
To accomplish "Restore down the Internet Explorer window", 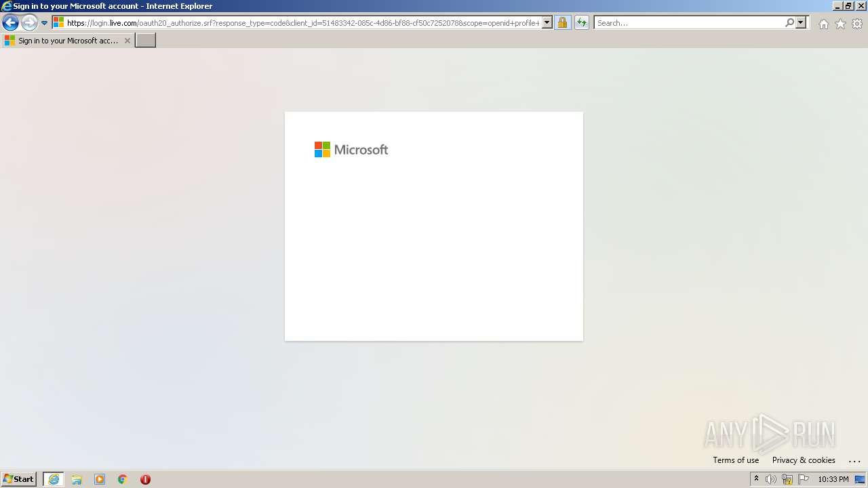I will coord(848,6).
